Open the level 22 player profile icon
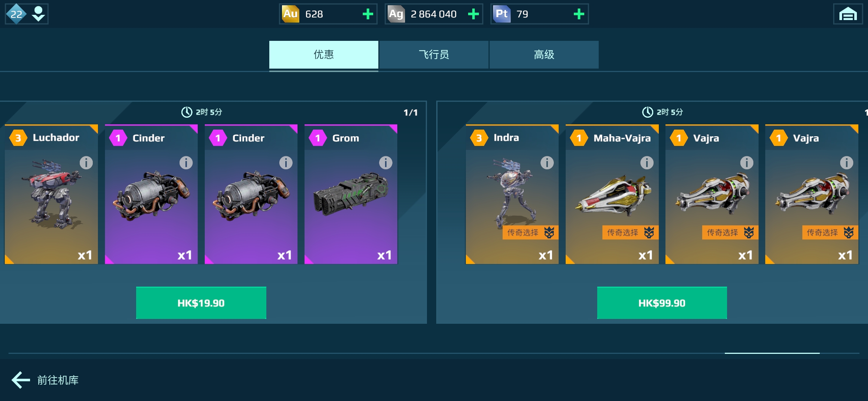868x401 pixels. click(27, 14)
